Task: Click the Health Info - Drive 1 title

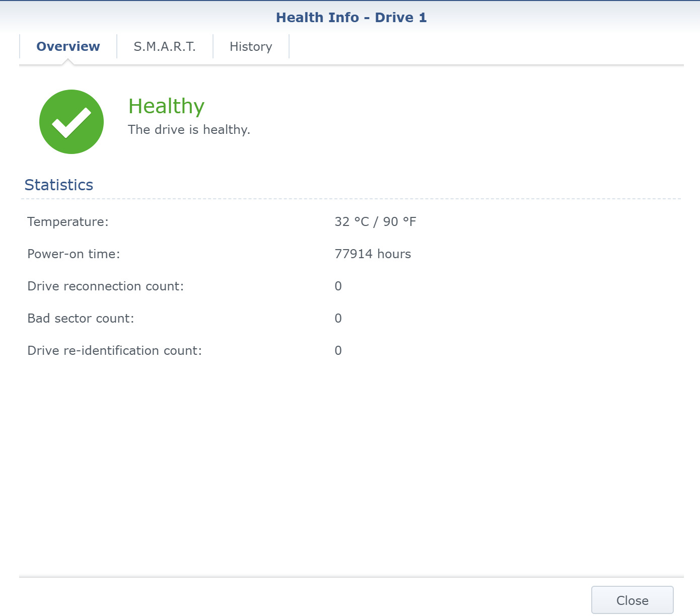Action: point(351,18)
